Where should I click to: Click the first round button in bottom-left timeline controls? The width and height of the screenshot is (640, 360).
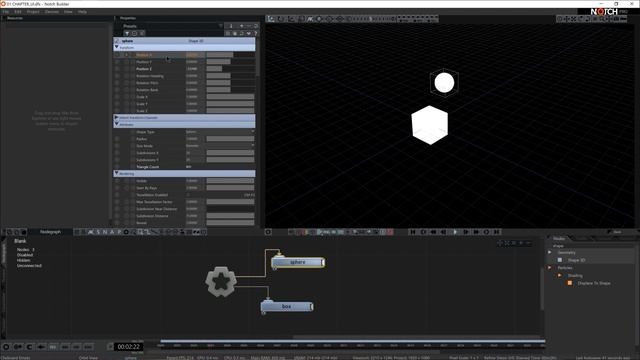(x=6, y=347)
